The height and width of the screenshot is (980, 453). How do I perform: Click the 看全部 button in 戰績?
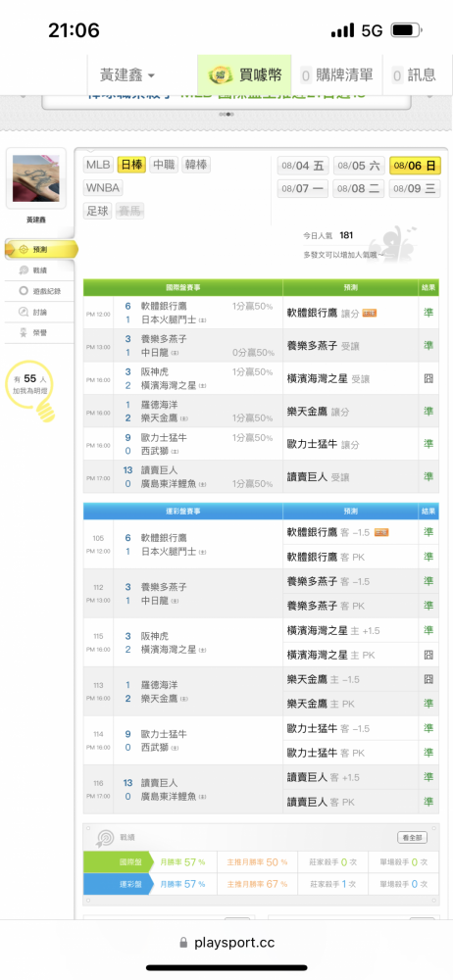coord(413,837)
